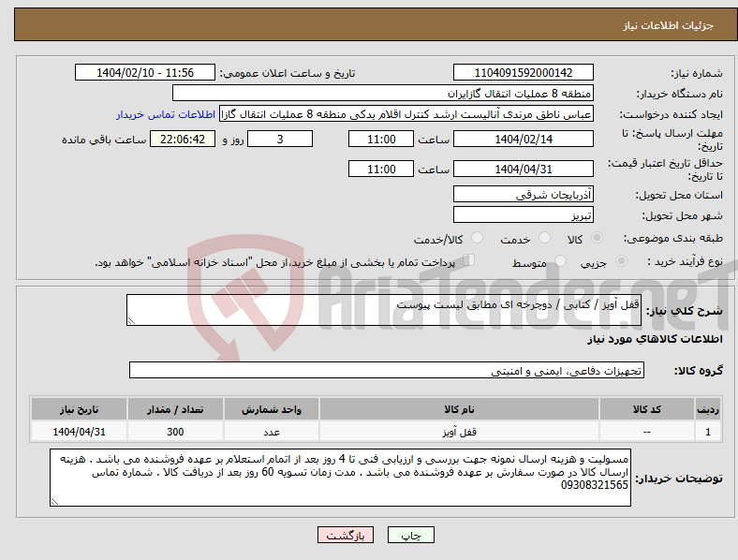This screenshot has height=560, width=738.
Task: Select the کالا/خدمت radio button
Action: pyautogui.click(x=478, y=238)
